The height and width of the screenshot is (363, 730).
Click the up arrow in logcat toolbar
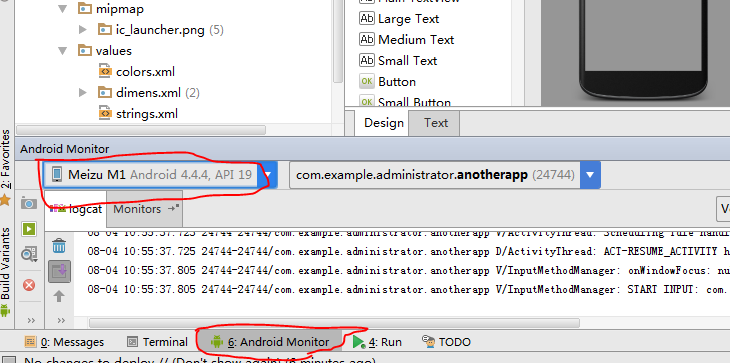[59, 296]
